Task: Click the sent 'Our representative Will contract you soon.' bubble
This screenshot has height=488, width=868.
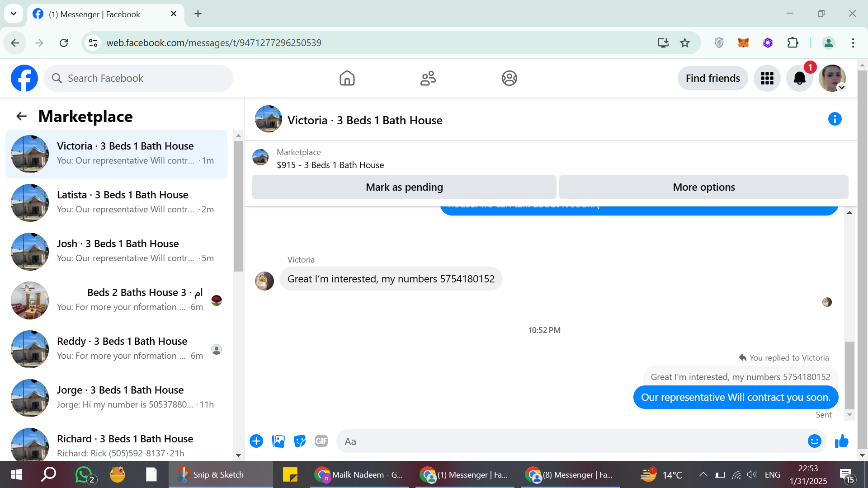Action: point(736,397)
